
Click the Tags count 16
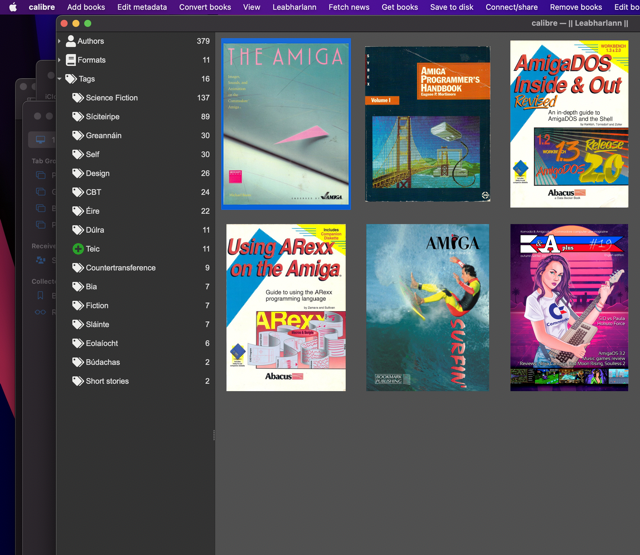tap(205, 79)
